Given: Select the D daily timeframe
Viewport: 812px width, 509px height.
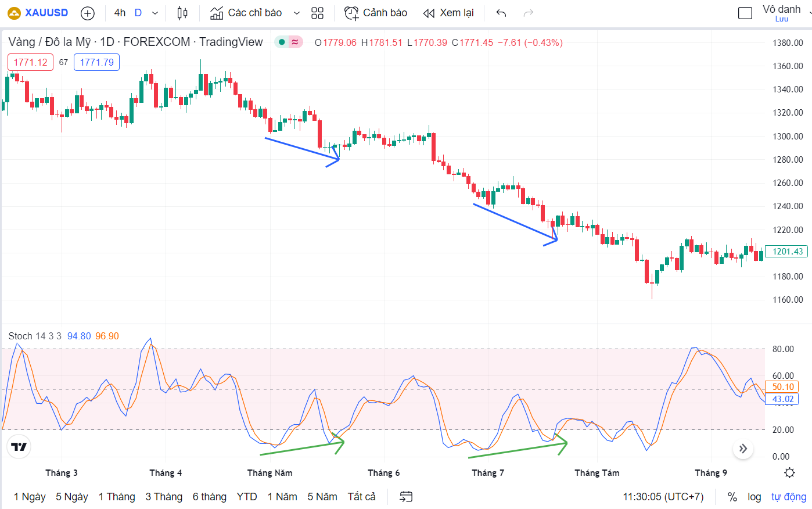Looking at the screenshot, I should pos(138,13).
